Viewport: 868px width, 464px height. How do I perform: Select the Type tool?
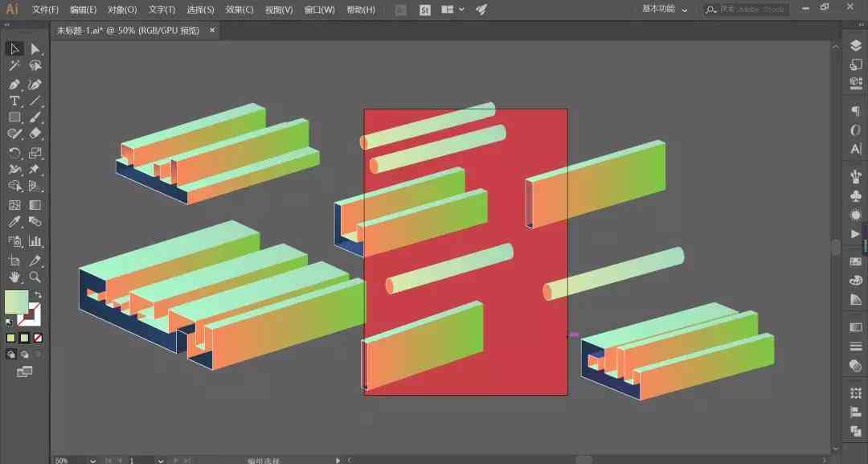tap(14, 101)
